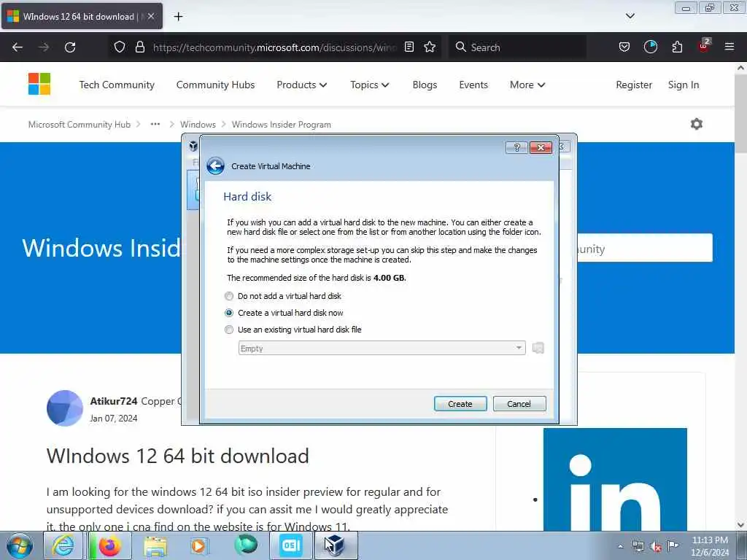747x560 pixels.
Task: Click the Atikur724 user avatar
Action: pyautogui.click(x=65, y=408)
